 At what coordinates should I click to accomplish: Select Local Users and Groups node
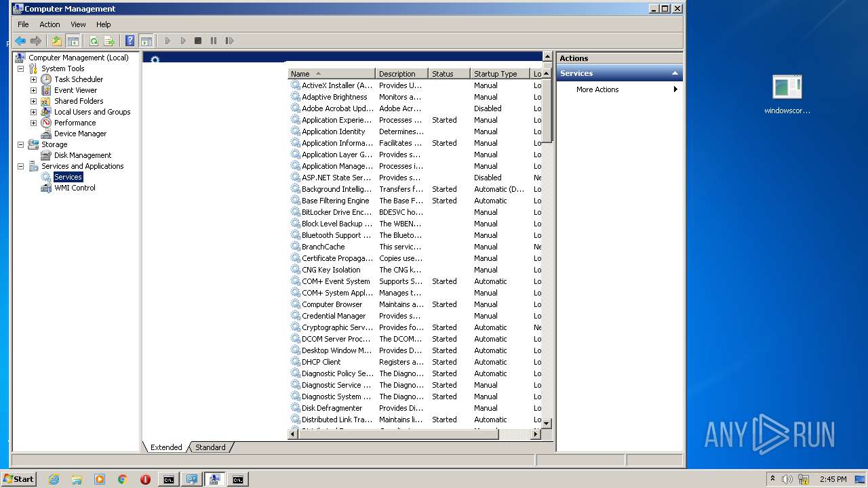pos(92,112)
